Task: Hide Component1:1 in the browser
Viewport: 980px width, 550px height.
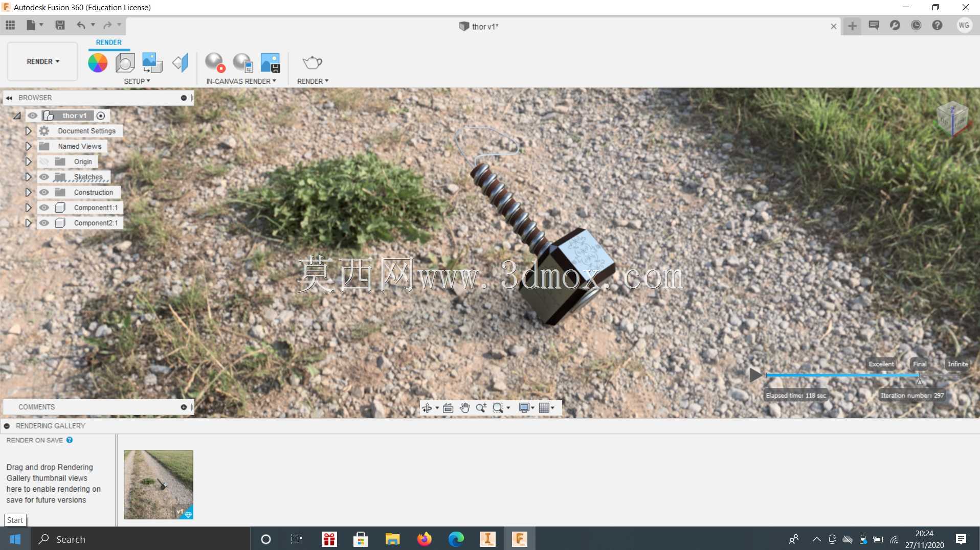Action: (44, 208)
